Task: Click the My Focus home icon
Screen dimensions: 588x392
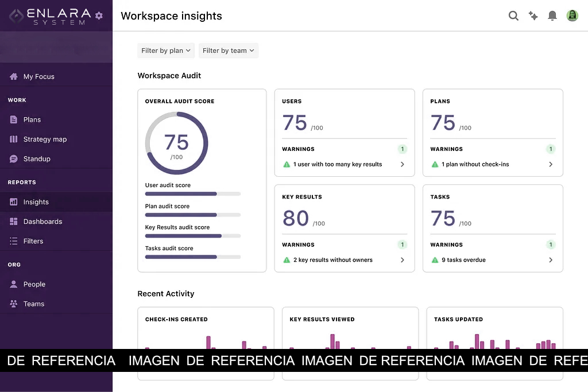Action: pyautogui.click(x=14, y=76)
